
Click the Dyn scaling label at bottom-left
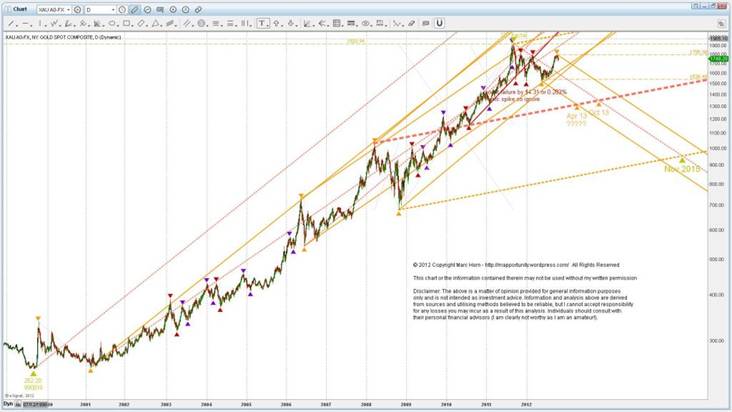pos(7,404)
